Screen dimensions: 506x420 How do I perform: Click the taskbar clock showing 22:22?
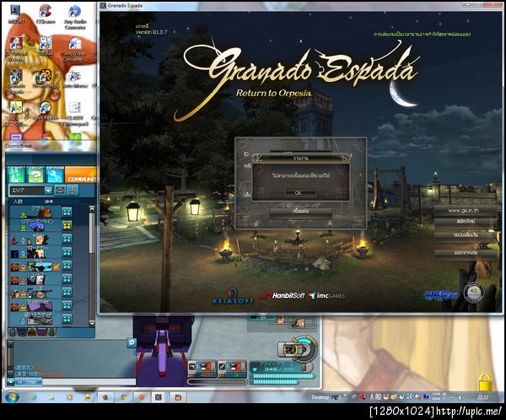[x=482, y=397]
